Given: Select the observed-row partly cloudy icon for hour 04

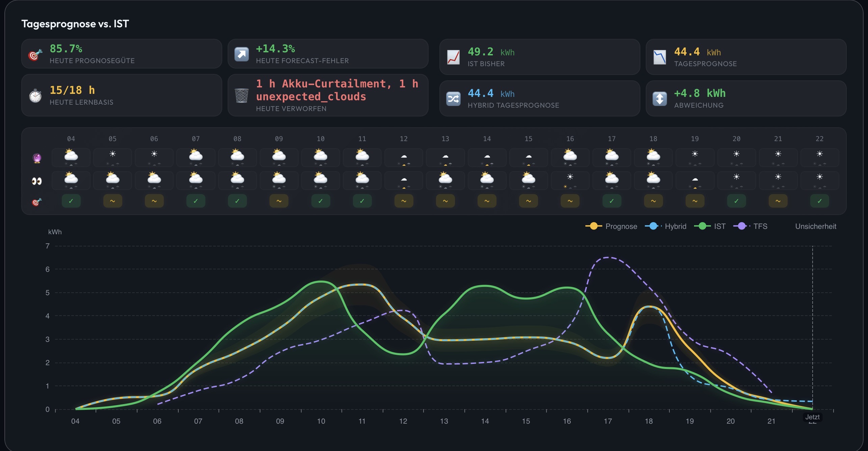Looking at the screenshot, I should pos(71,178).
